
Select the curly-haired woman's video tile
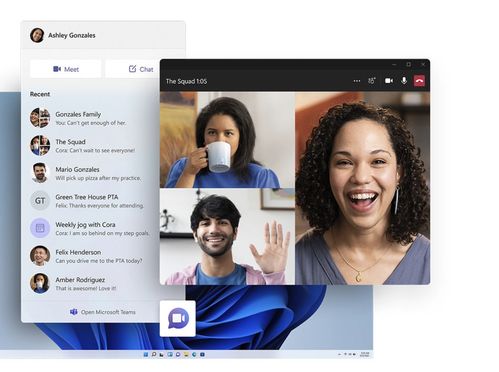pyautogui.click(x=362, y=188)
